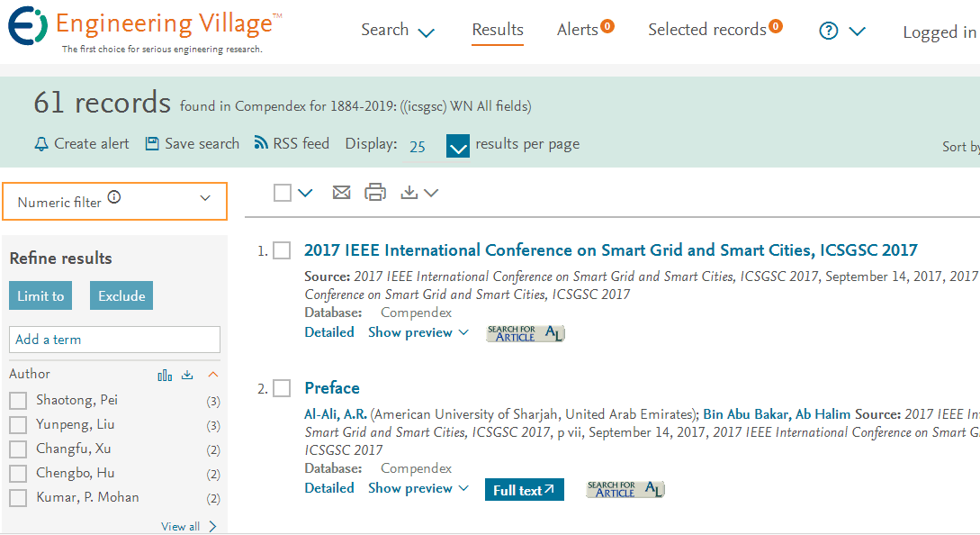
Task: View all authors link
Action: click(x=189, y=526)
